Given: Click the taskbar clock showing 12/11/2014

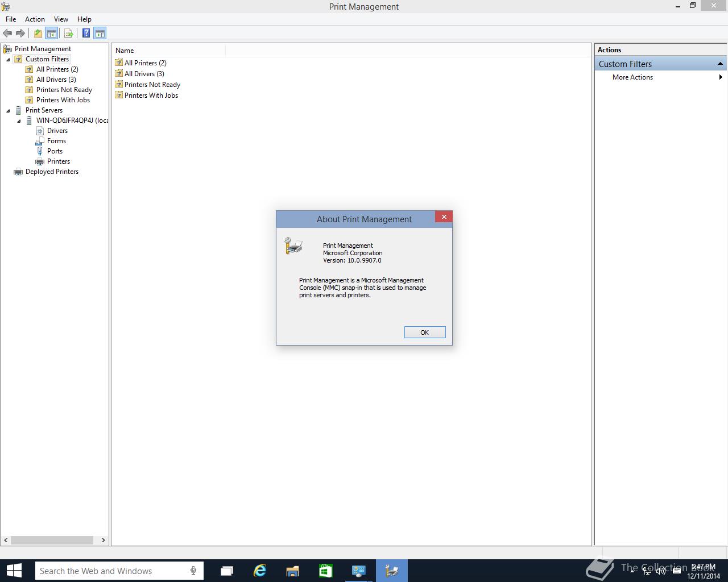Looking at the screenshot, I should click(x=703, y=571).
